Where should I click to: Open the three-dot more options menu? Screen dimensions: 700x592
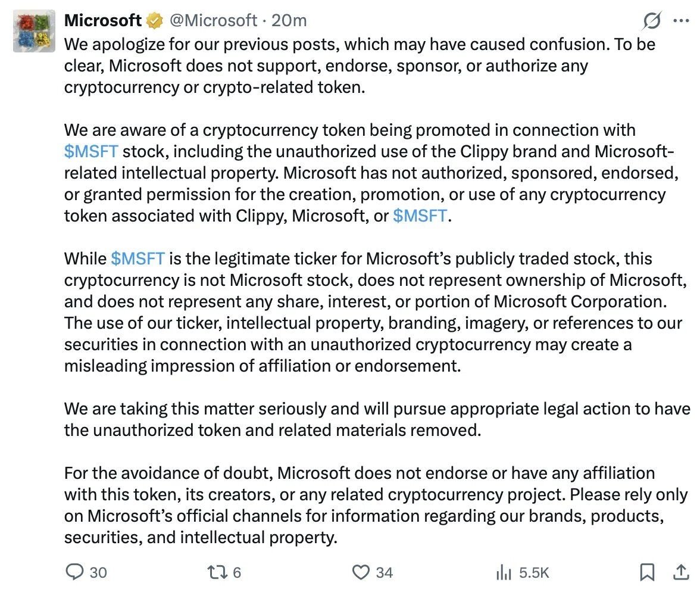point(681,21)
